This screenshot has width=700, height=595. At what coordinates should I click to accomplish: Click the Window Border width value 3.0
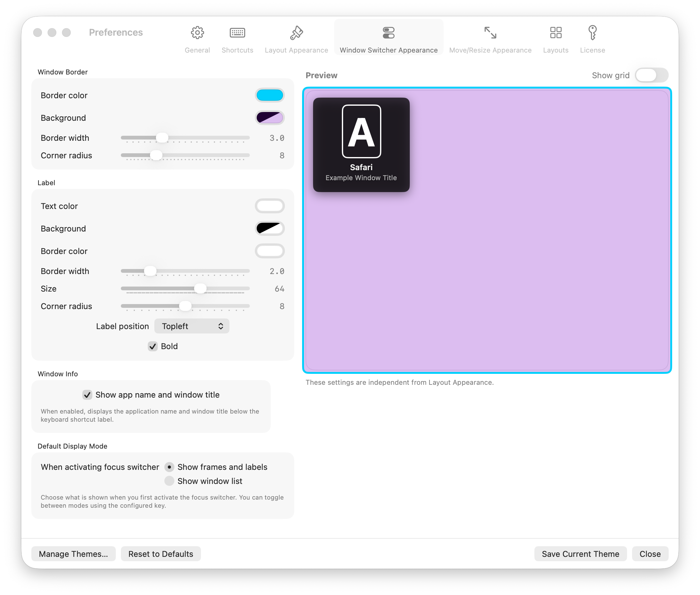click(277, 138)
